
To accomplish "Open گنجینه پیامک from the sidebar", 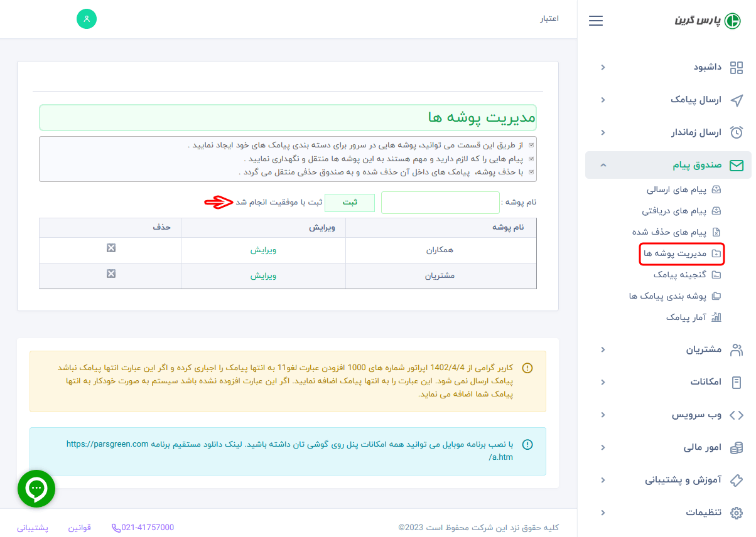I will tap(679, 275).
